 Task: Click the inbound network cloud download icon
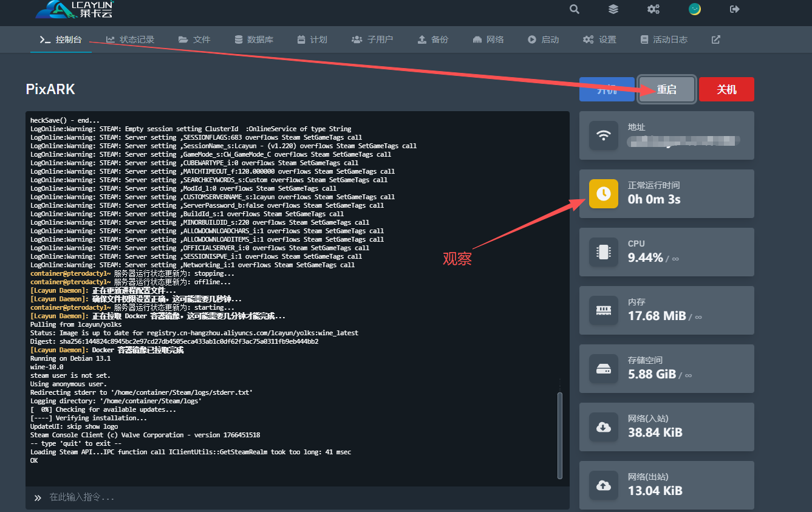[604, 427]
